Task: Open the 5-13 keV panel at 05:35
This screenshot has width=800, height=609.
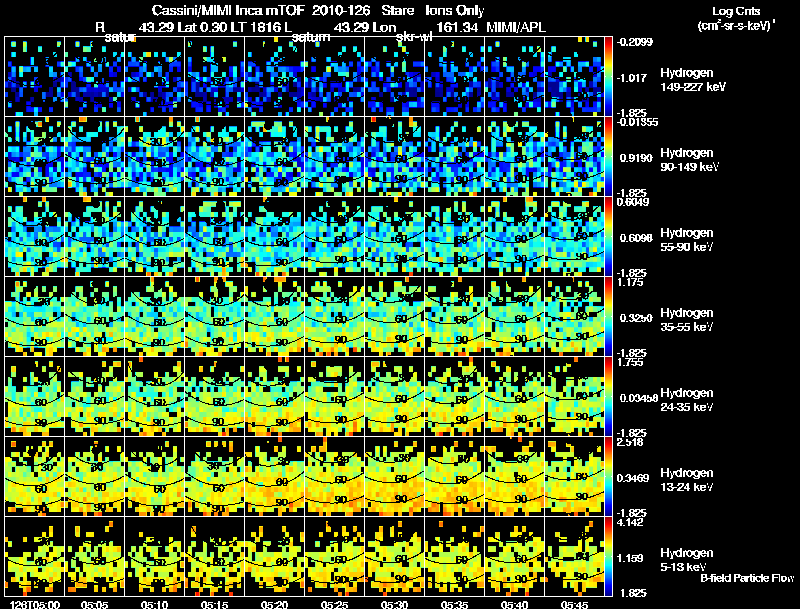Action: coord(455,557)
